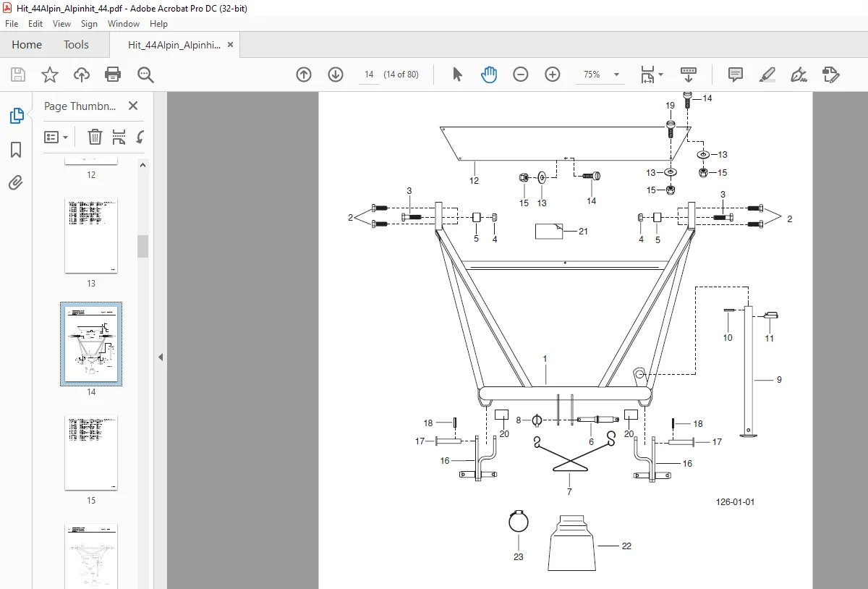Zoom out with the minus icon

(x=521, y=75)
